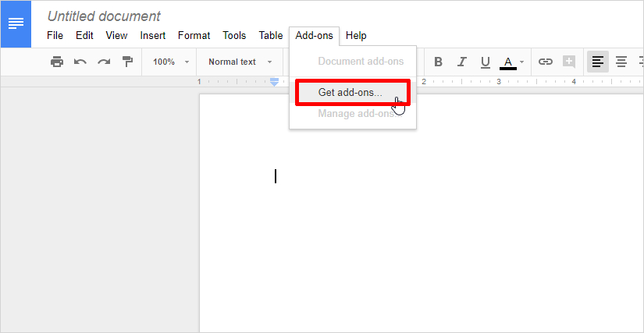Click the Print icon
This screenshot has width=644, height=333.
56,62
